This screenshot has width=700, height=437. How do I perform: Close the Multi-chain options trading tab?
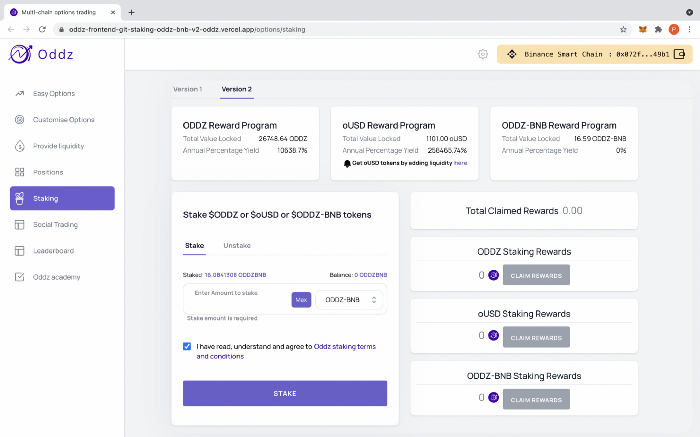point(113,12)
